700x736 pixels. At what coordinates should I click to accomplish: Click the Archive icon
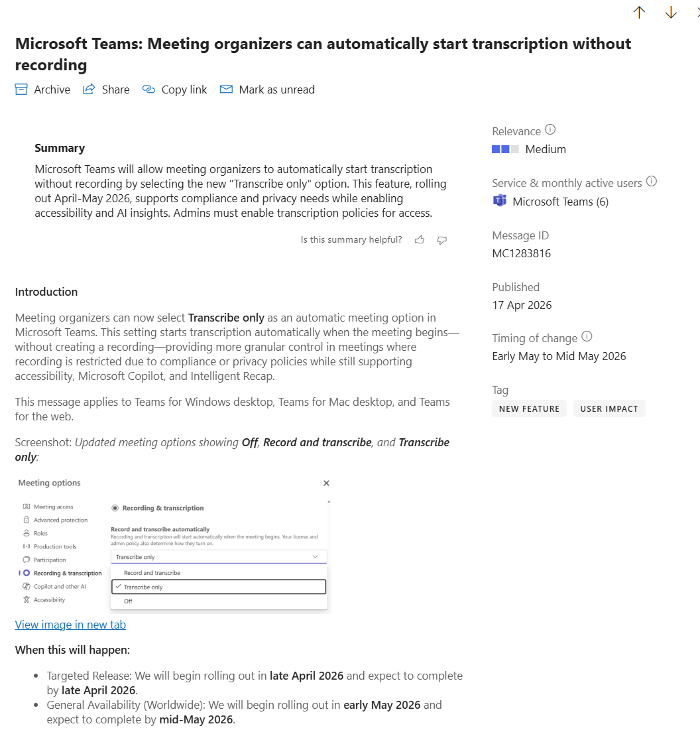[21, 90]
